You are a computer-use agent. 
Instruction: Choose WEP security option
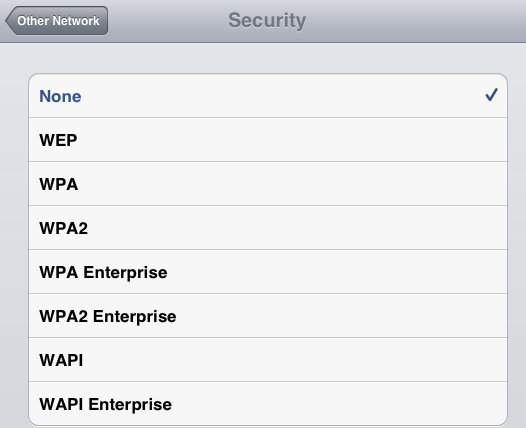click(268, 140)
